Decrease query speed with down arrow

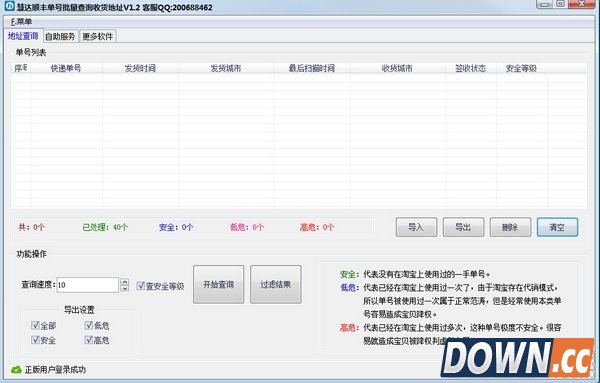pyautogui.click(x=124, y=288)
